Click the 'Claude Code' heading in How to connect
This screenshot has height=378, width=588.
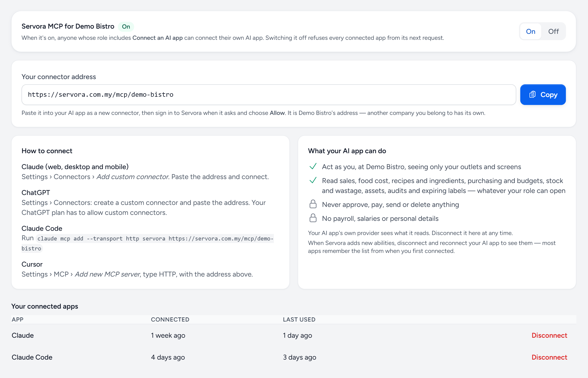(42, 228)
